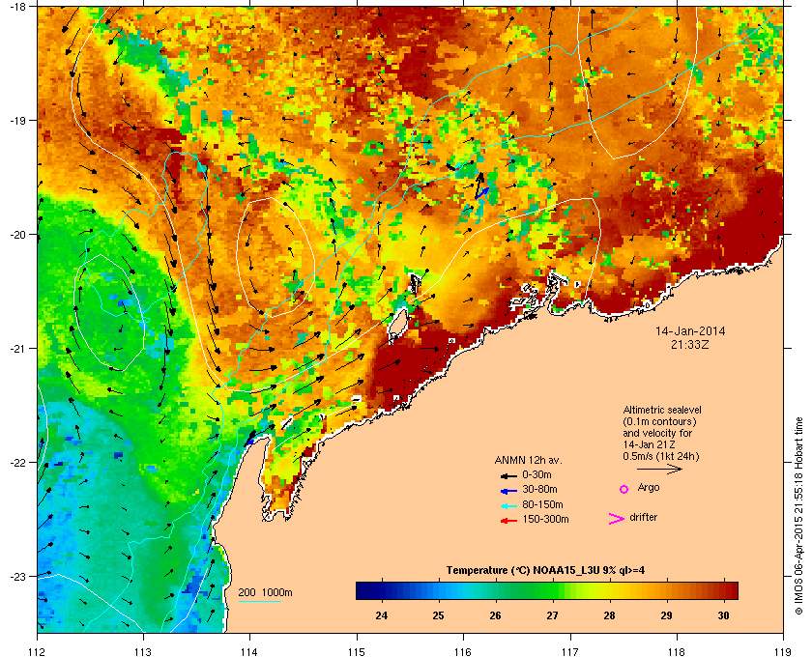812x657 pixels.
Task: Click colorbar tick label 27
Action: pos(553,615)
